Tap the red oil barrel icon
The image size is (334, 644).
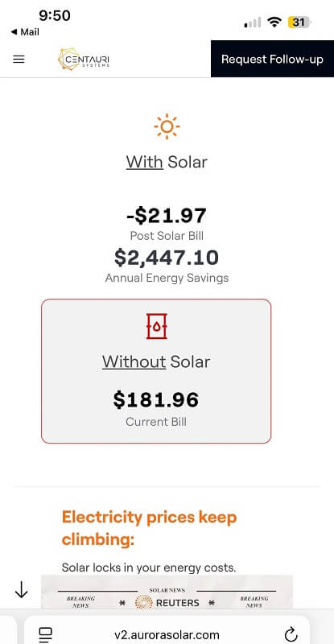156,326
